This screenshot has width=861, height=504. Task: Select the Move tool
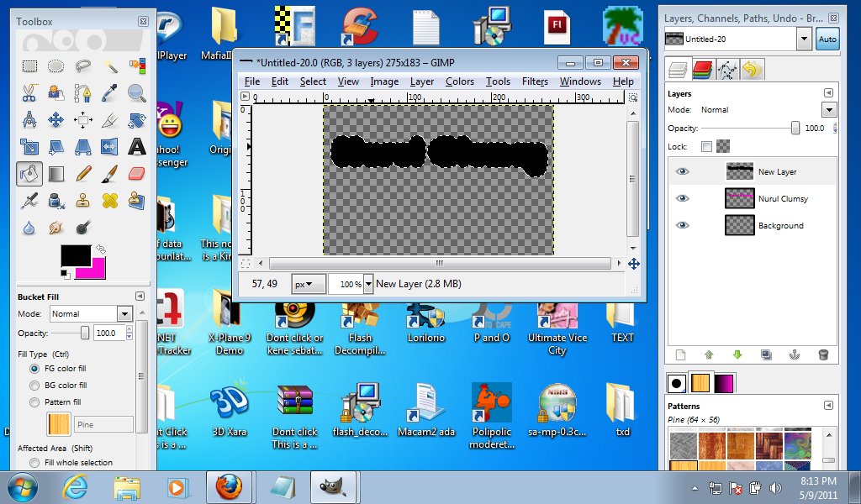56,119
